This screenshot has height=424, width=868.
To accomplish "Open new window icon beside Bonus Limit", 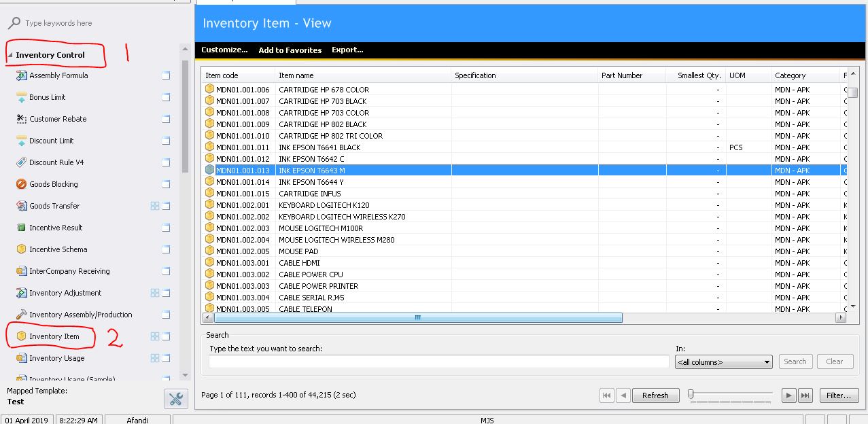I will (x=166, y=98).
